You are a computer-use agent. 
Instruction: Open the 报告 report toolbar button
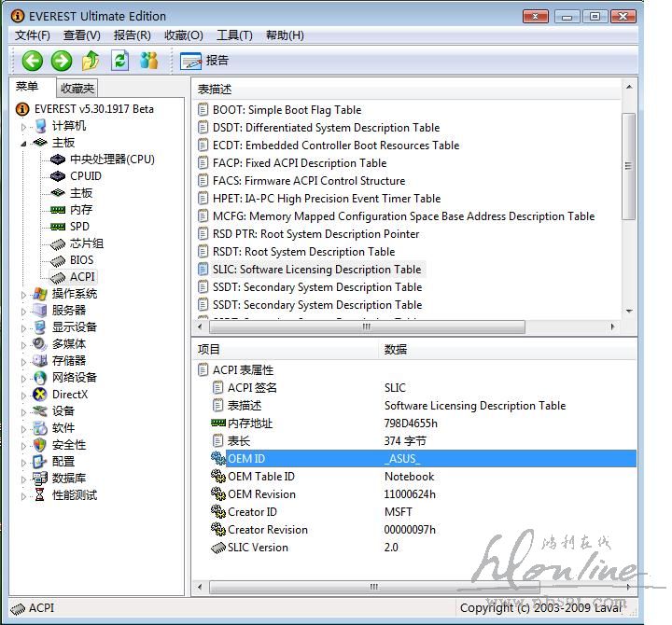pos(205,61)
